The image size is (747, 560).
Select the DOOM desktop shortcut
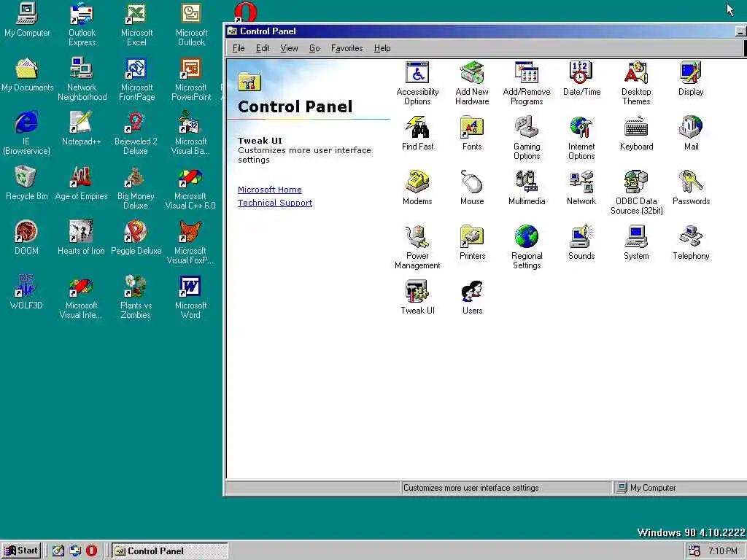coord(26,238)
